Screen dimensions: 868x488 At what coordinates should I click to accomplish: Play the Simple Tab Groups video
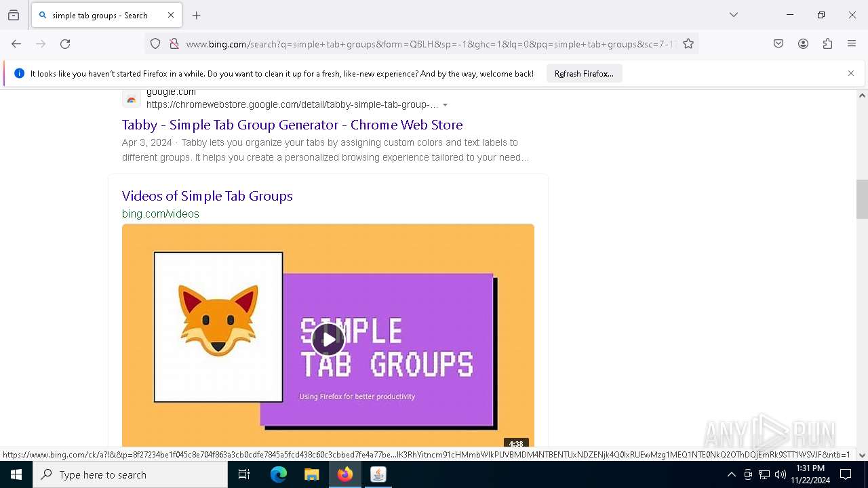(x=328, y=340)
